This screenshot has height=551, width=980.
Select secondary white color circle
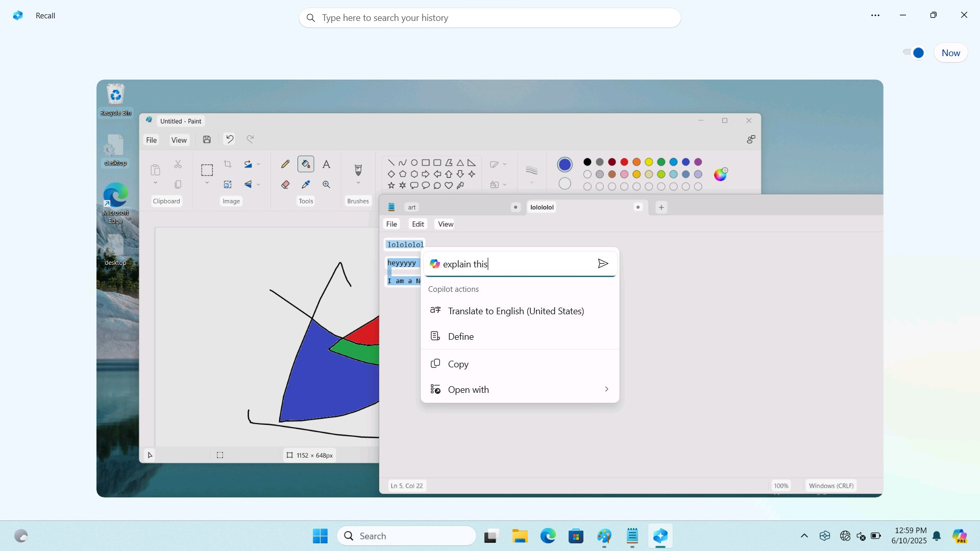(565, 184)
